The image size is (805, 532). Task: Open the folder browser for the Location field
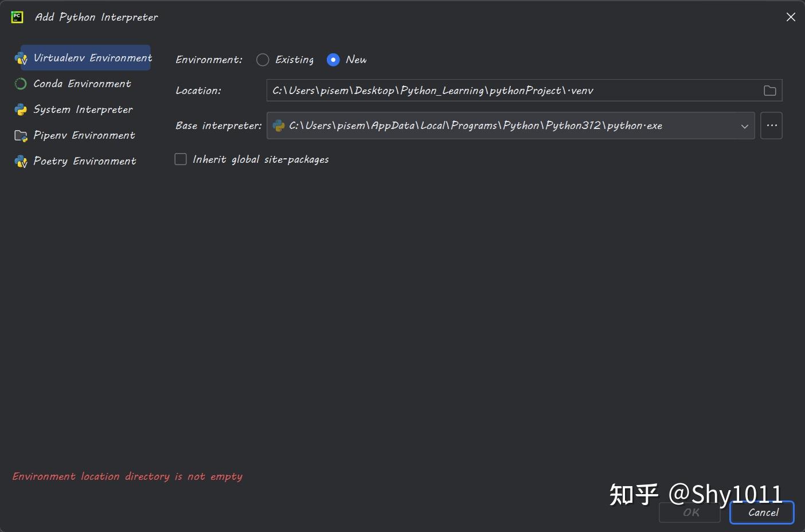pyautogui.click(x=770, y=90)
